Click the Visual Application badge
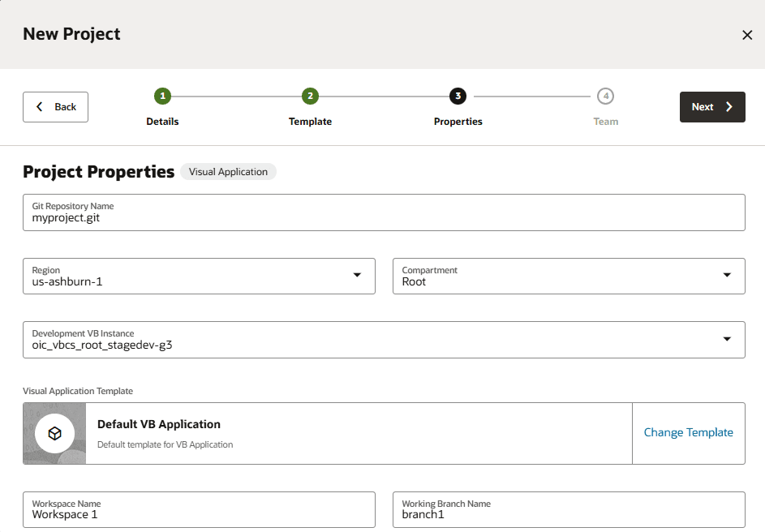Viewport: 765px width, 532px height. (228, 172)
